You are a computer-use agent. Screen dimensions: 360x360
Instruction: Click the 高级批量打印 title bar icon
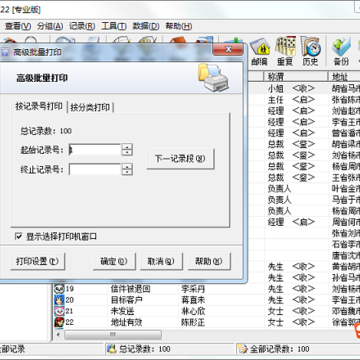tap(5, 52)
